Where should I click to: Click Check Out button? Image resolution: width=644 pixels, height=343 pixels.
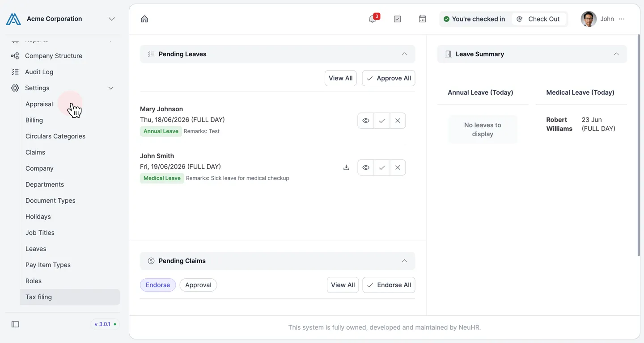(x=538, y=19)
